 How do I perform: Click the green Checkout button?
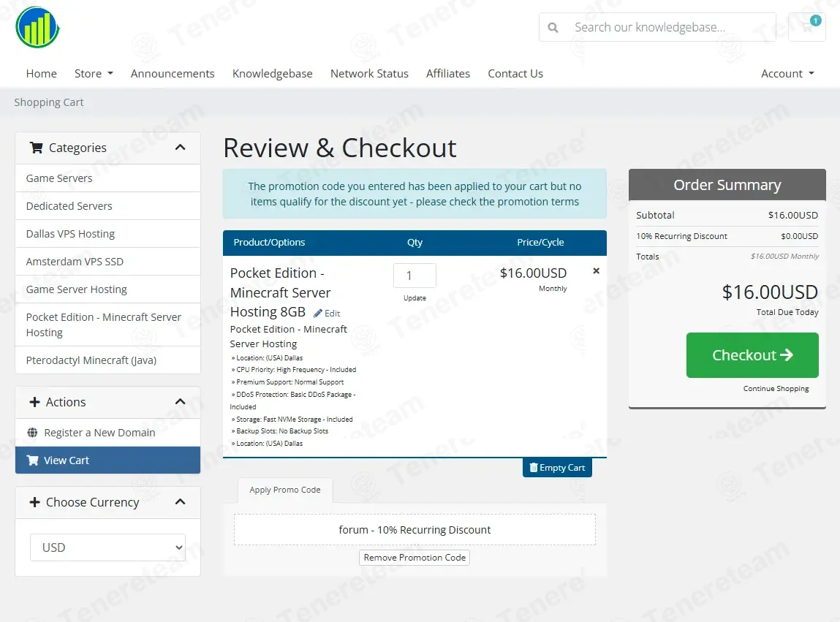pyautogui.click(x=752, y=355)
